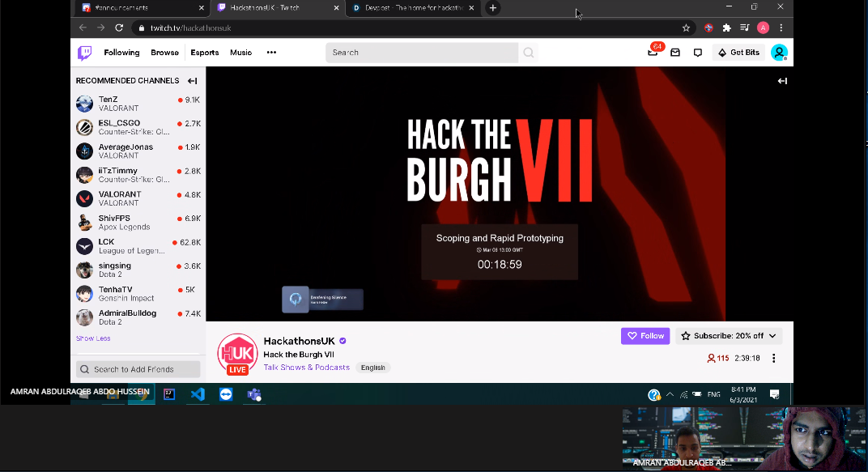This screenshot has width=868, height=472.
Task: Open the Music section
Action: (x=240, y=53)
